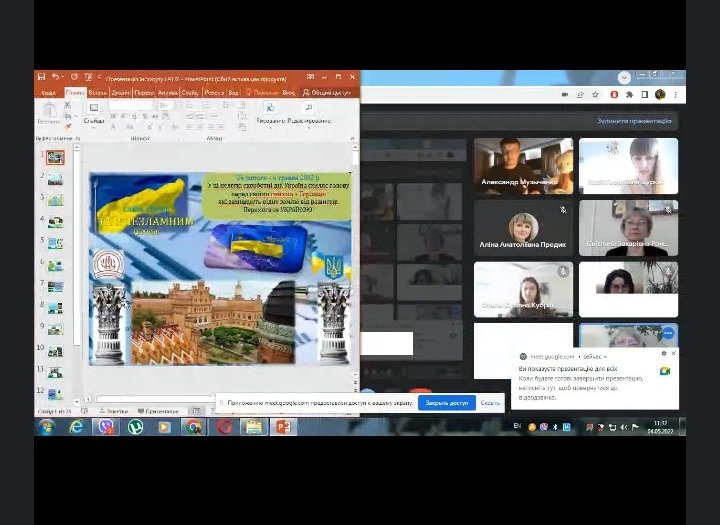Click the Вход sign-in link in PowerPoint
720x525 pixels.
click(288, 93)
